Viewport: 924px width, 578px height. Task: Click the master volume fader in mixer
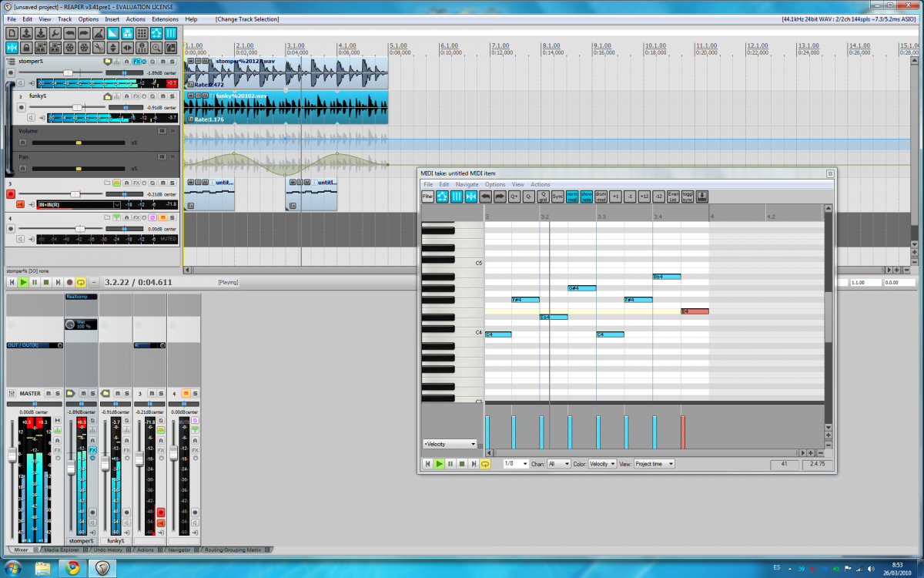[12, 456]
